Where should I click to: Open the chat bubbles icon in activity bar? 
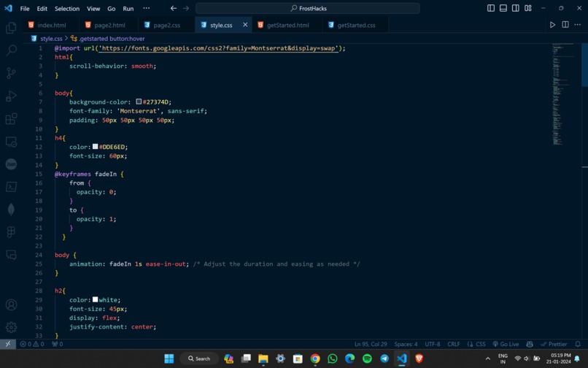(11, 255)
